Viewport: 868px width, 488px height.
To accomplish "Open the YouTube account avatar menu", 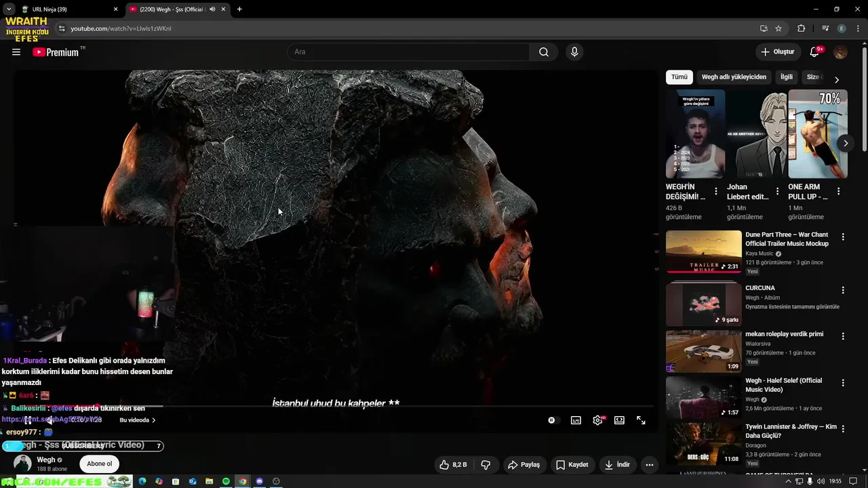I will click(840, 52).
